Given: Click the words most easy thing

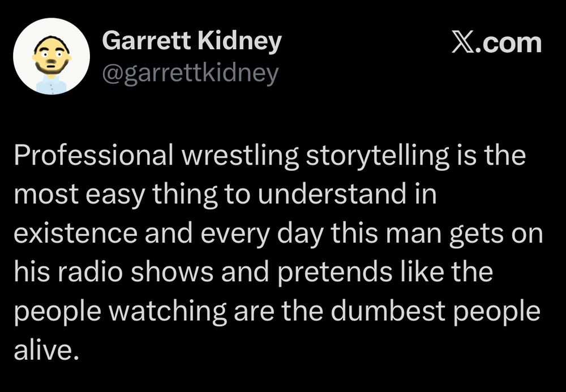Looking at the screenshot, I should coord(115,196).
